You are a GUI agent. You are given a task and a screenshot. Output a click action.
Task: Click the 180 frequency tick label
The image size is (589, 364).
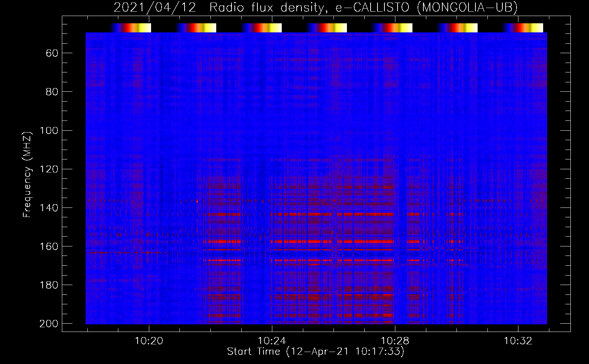tap(49, 285)
